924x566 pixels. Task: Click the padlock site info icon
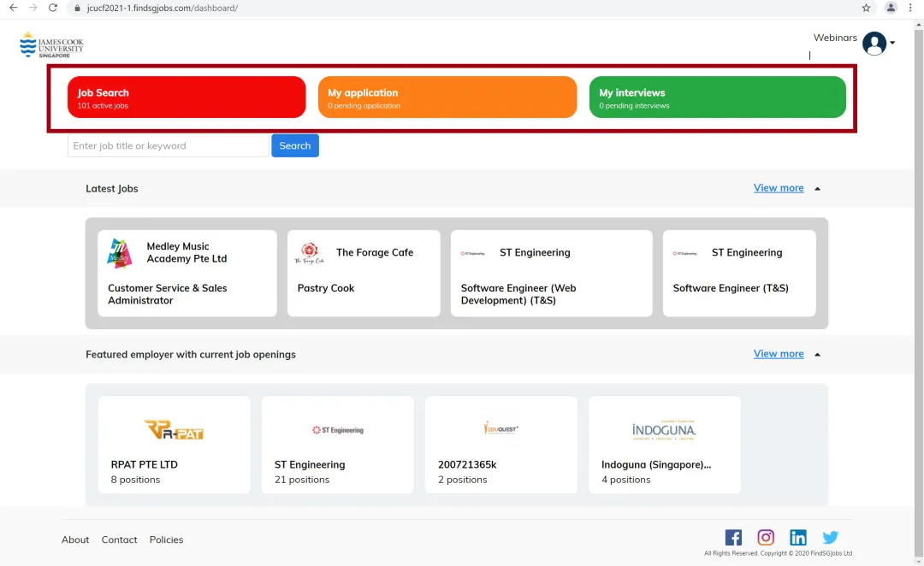77,8
